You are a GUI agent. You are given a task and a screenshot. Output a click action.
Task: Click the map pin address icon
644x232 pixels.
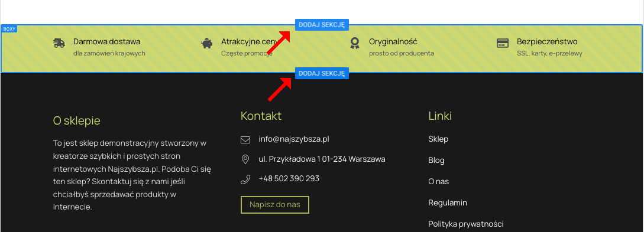coord(245,159)
